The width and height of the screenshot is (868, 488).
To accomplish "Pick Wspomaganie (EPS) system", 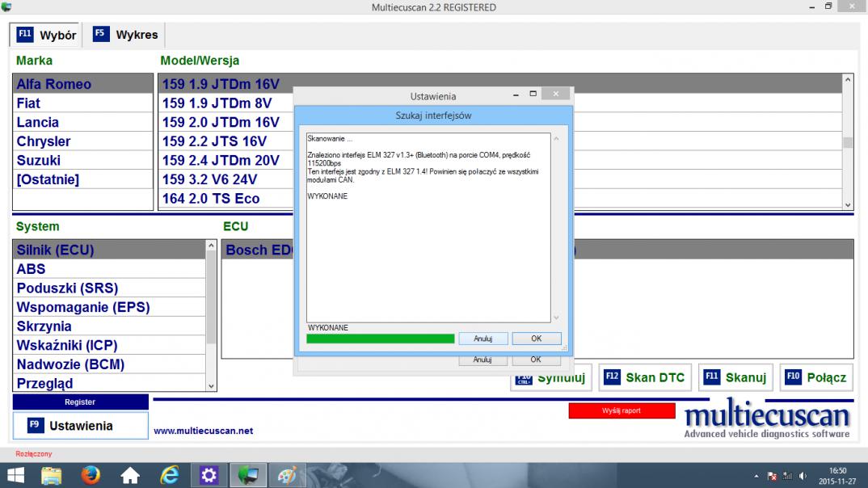I will coord(110,307).
